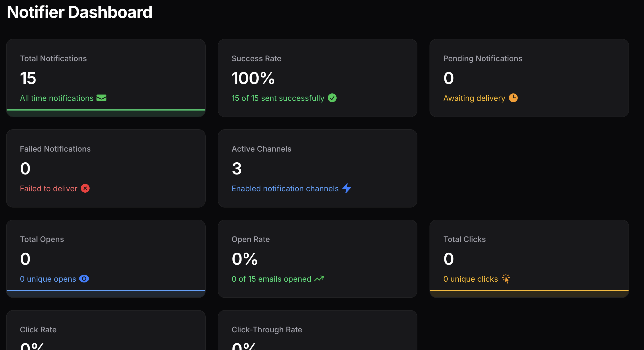The height and width of the screenshot is (350, 644).
Task: Click "0 of 15 emails opened" text
Action: (271, 279)
